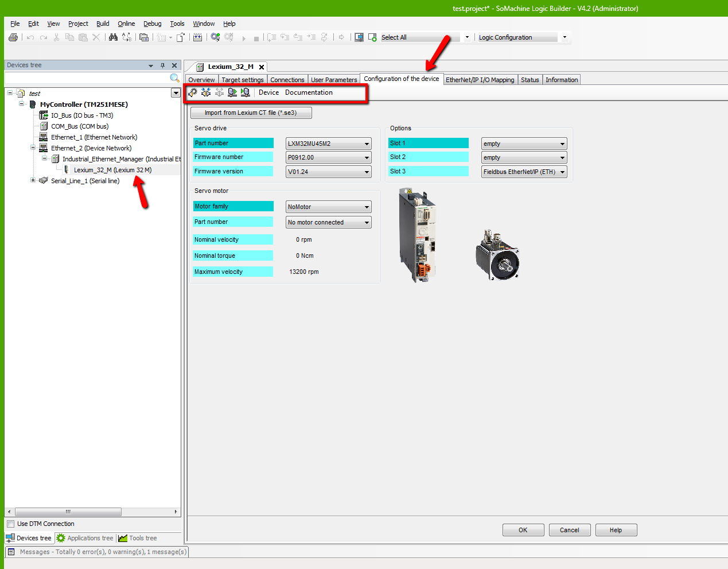Open the Firmware version dropdown V01.24

point(329,172)
